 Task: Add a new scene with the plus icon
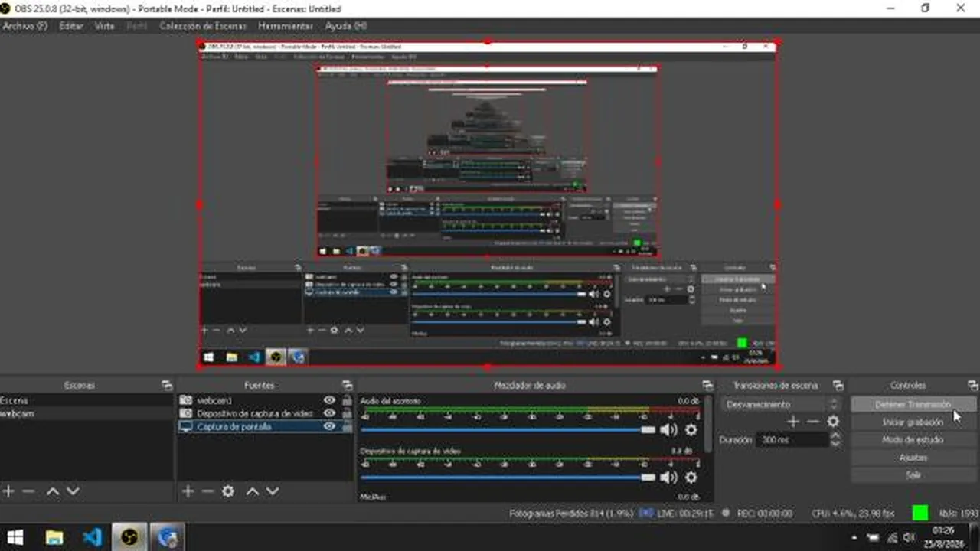(x=8, y=491)
